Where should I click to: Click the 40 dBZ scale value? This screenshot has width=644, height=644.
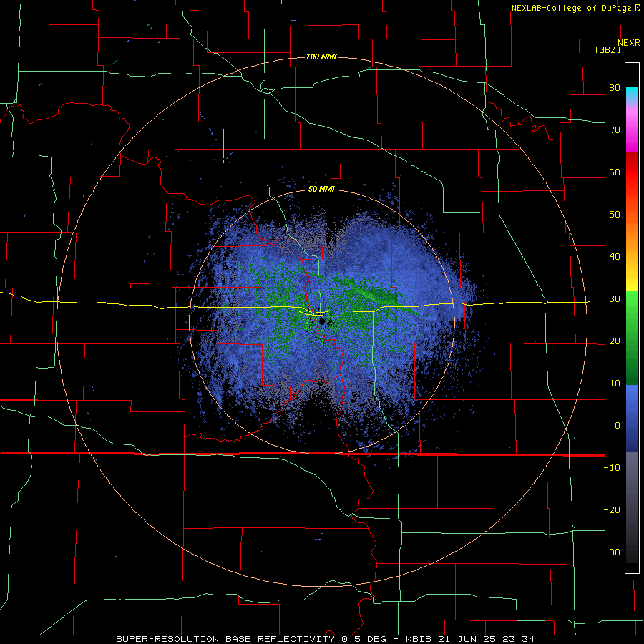pyautogui.click(x=615, y=257)
